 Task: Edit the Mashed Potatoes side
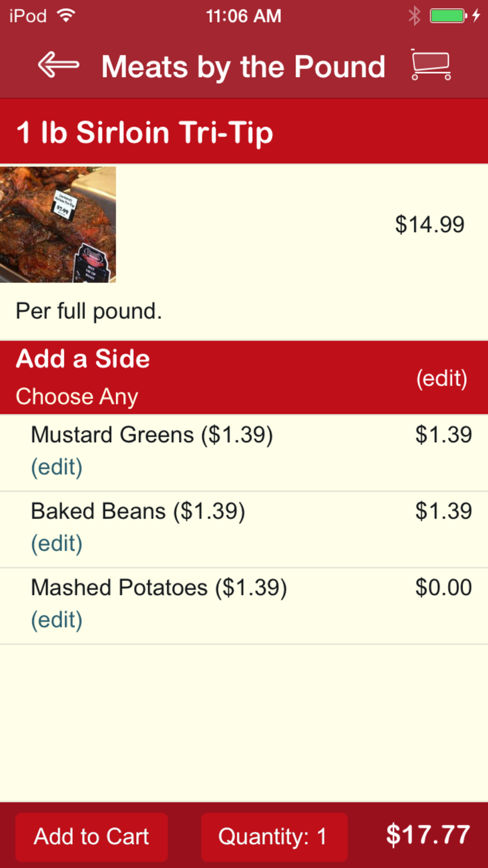tap(57, 620)
